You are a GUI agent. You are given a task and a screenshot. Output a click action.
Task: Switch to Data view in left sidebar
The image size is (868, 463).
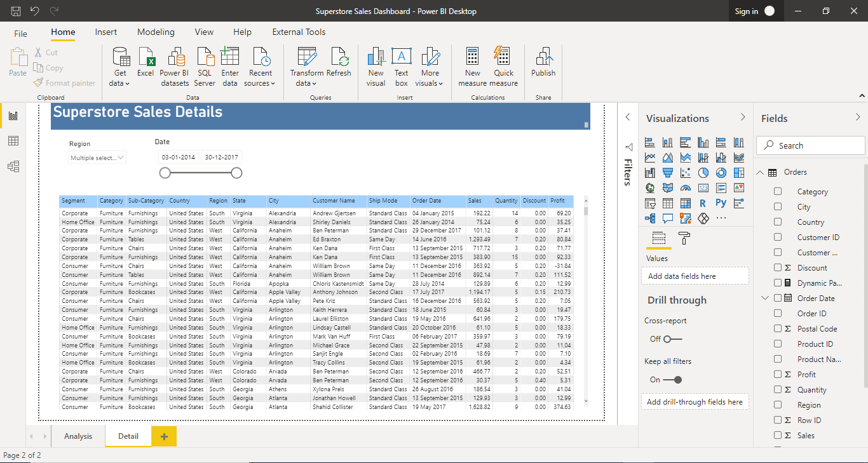13,141
